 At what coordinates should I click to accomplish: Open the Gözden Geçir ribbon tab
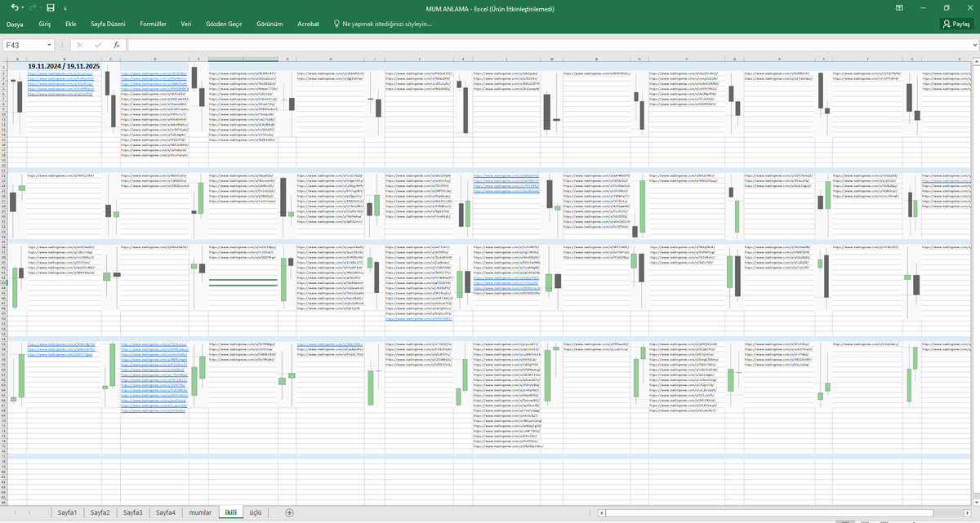(x=224, y=24)
